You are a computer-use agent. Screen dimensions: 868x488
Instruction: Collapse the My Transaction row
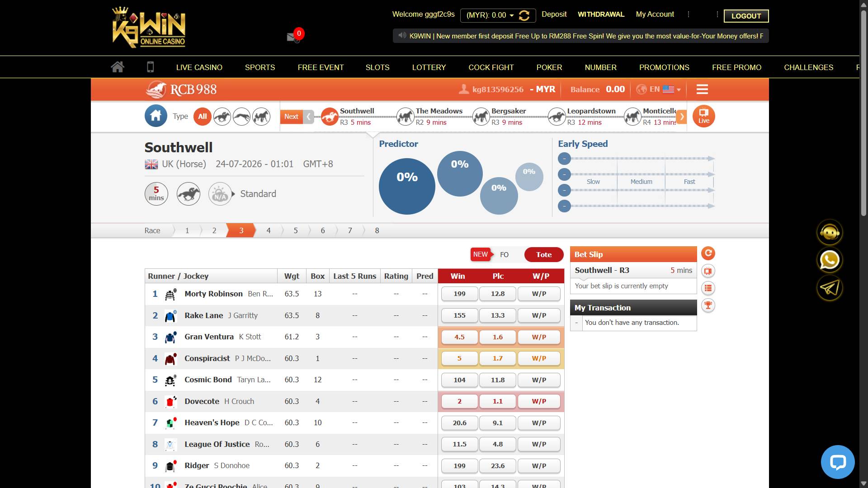coord(576,323)
